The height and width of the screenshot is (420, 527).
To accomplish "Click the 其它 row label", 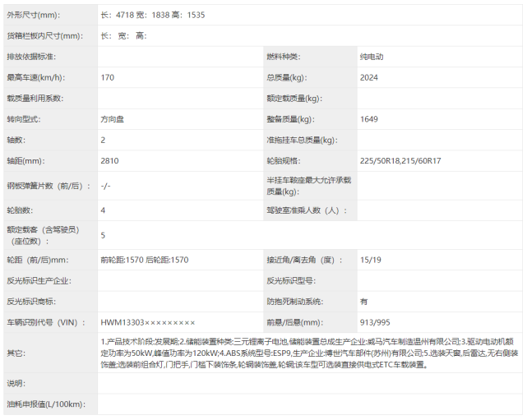I will pos(16,353).
